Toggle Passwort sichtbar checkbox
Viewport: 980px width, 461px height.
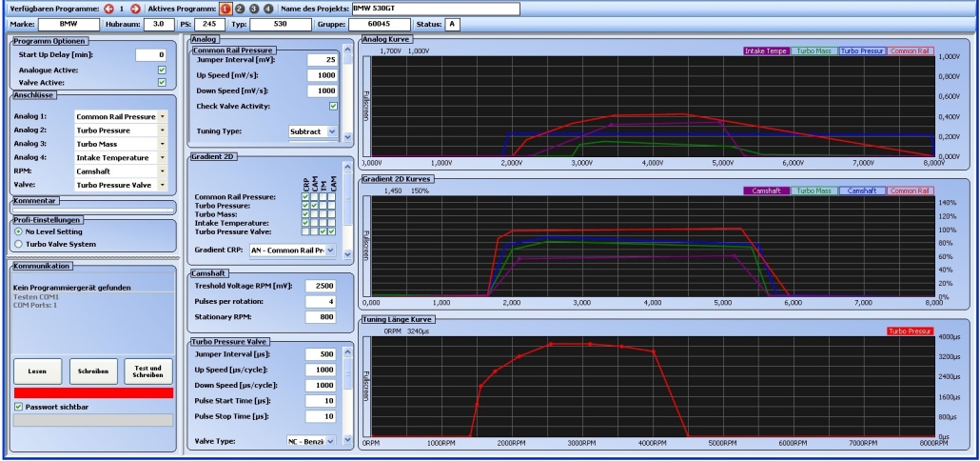pyautogui.click(x=18, y=407)
